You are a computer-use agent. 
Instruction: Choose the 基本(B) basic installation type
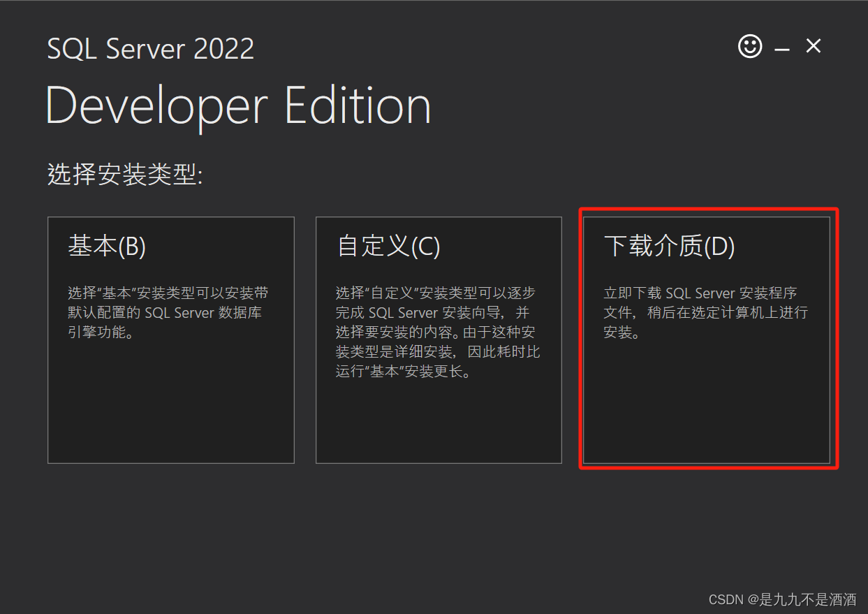point(171,340)
